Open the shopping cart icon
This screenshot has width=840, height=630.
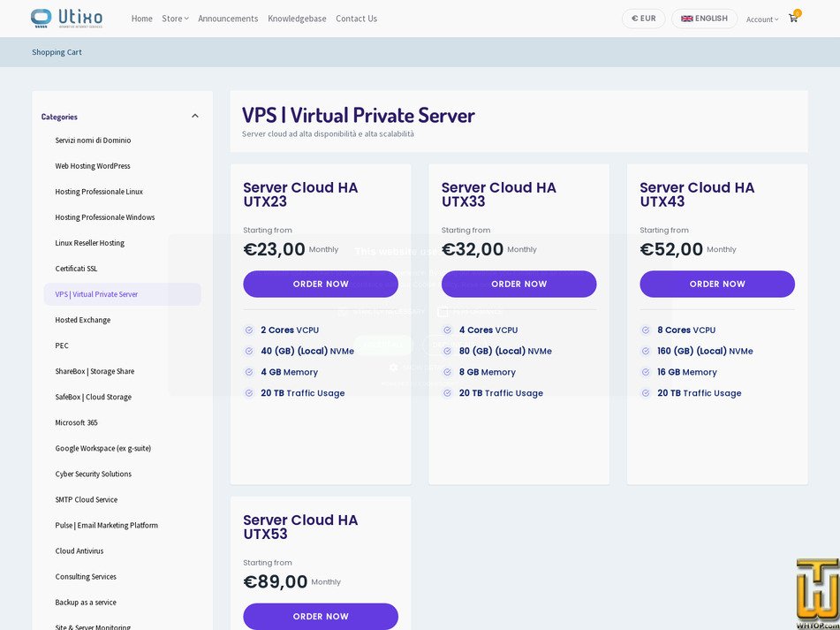tap(793, 18)
